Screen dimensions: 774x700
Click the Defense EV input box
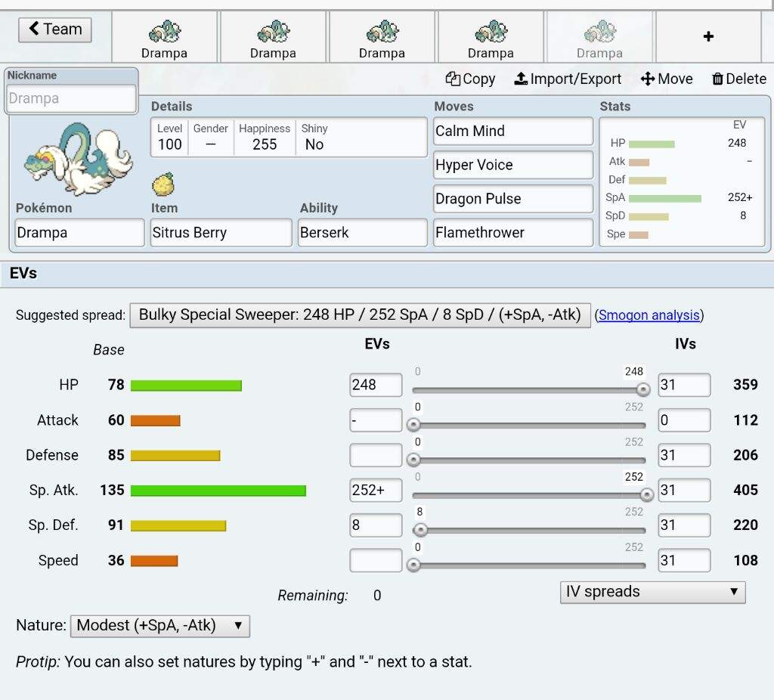tap(376, 455)
